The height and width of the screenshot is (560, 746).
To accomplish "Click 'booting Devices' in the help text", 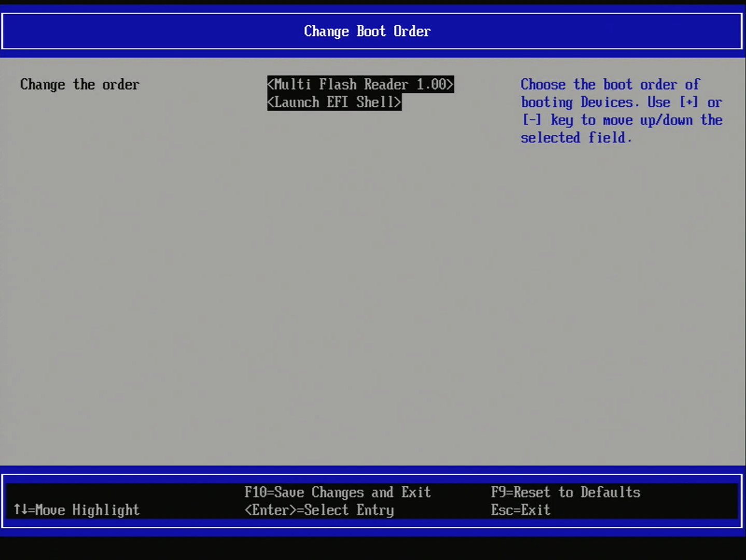I will pyautogui.click(x=577, y=103).
